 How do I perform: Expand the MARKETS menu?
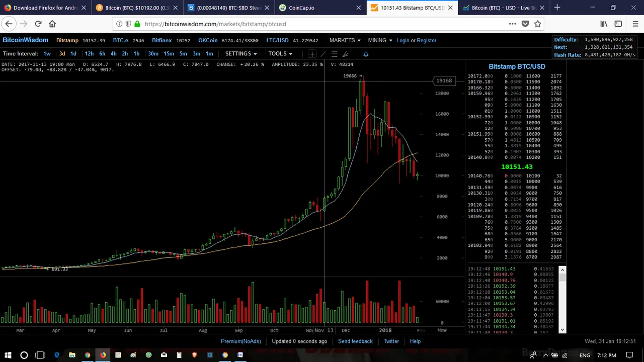click(345, 40)
